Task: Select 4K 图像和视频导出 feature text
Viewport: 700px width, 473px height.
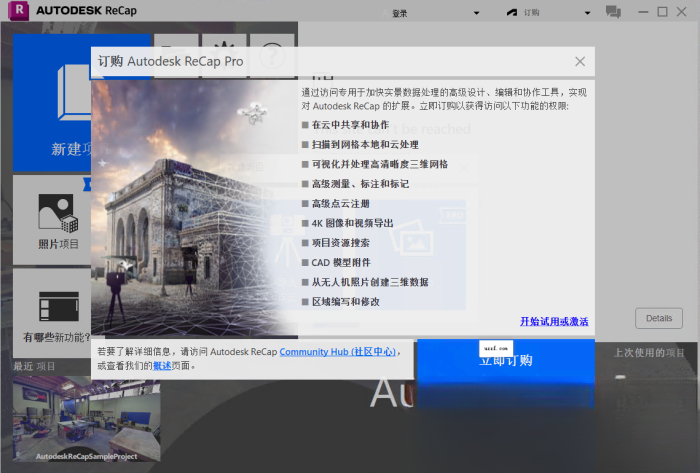Action: [352, 223]
